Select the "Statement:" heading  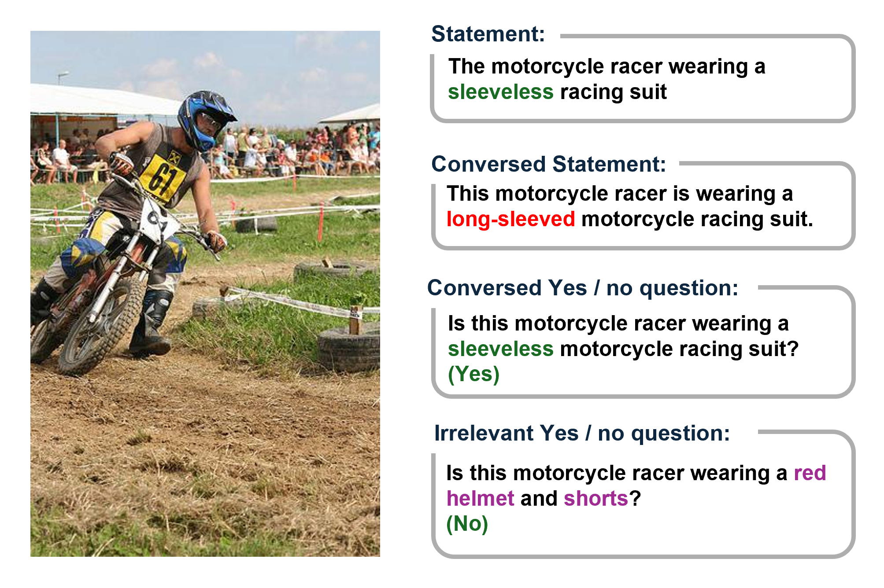pos(488,34)
